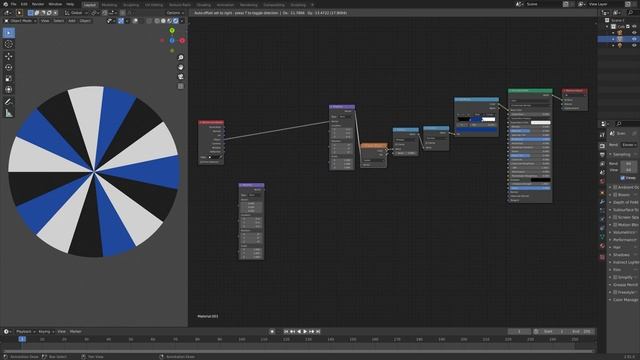Toggle the Viewport Denoising checkbox
The width and height of the screenshot is (640, 360).
[622, 178]
